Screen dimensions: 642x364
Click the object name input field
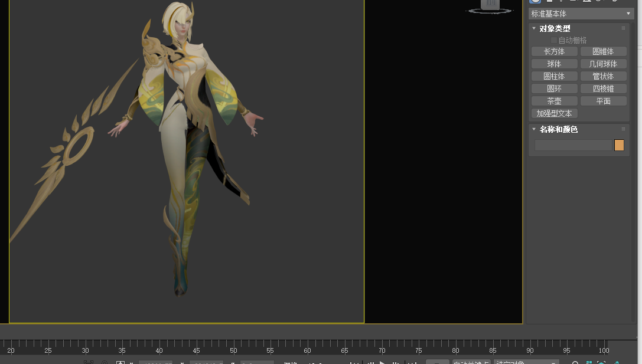pyautogui.click(x=573, y=145)
